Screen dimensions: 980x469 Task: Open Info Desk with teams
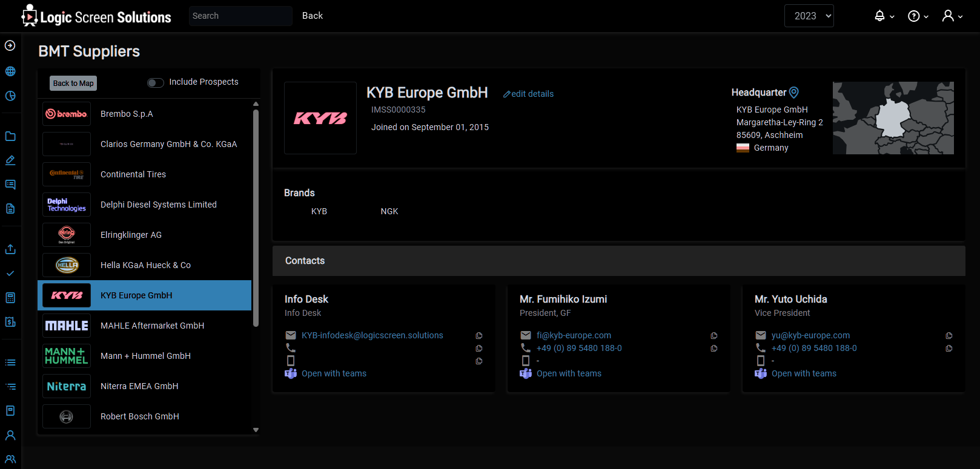[x=334, y=373]
